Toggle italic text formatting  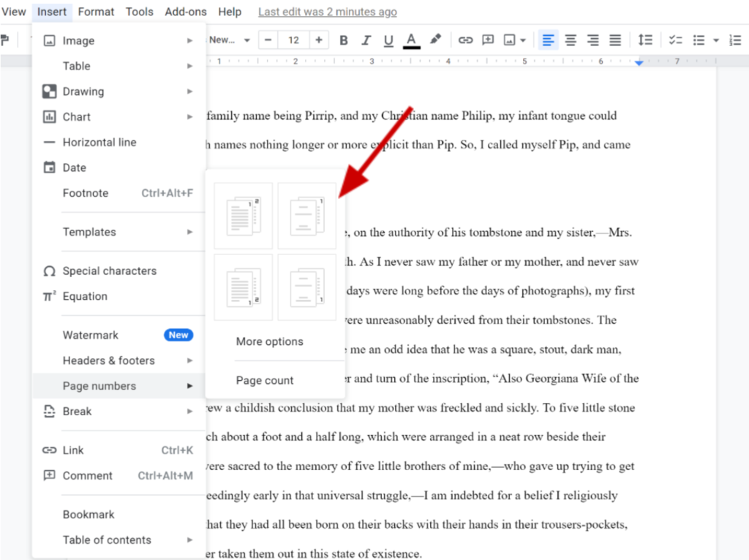366,40
